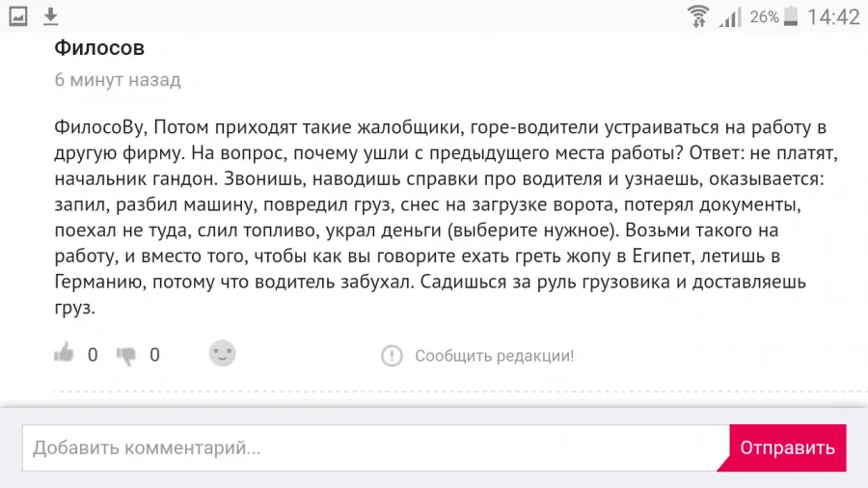This screenshot has width=868, height=488.
Task: Tap the download arrow notification icon
Action: pyautogui.click(x=50, y=16)
